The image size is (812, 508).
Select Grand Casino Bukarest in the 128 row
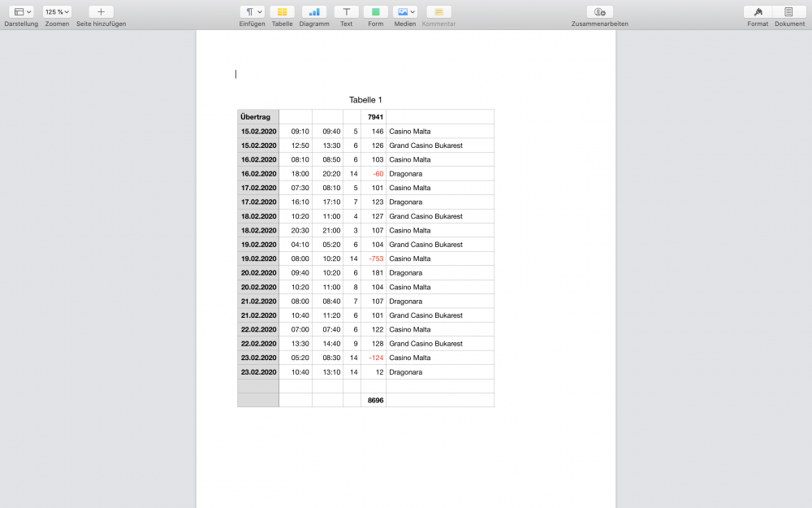click(x=425, y=344)
